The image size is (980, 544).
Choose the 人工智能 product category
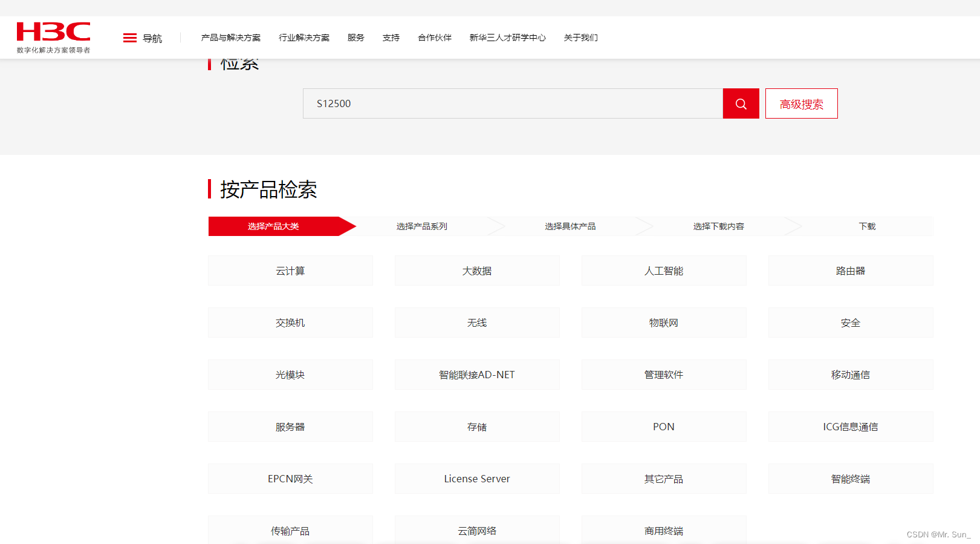pos(664,270)
